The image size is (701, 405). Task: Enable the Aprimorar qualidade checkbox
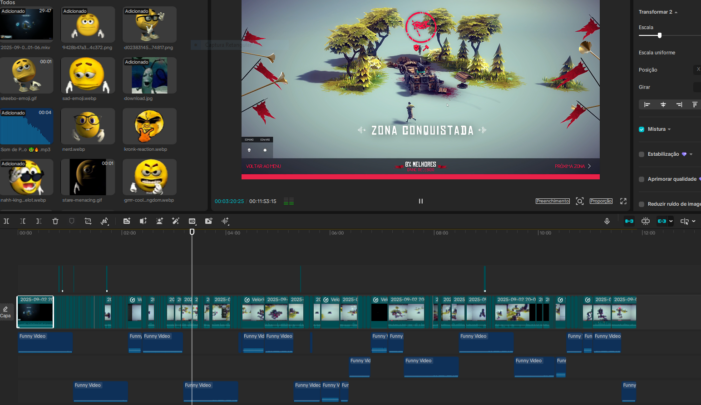click(x=641, y=179)
